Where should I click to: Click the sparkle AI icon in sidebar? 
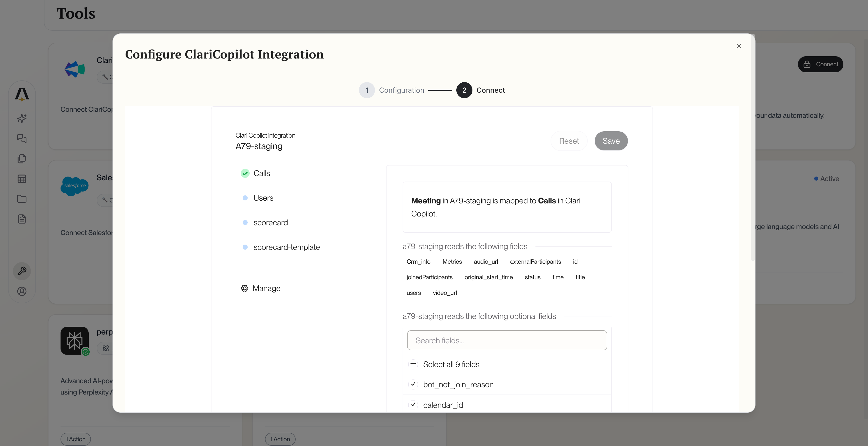22,118
